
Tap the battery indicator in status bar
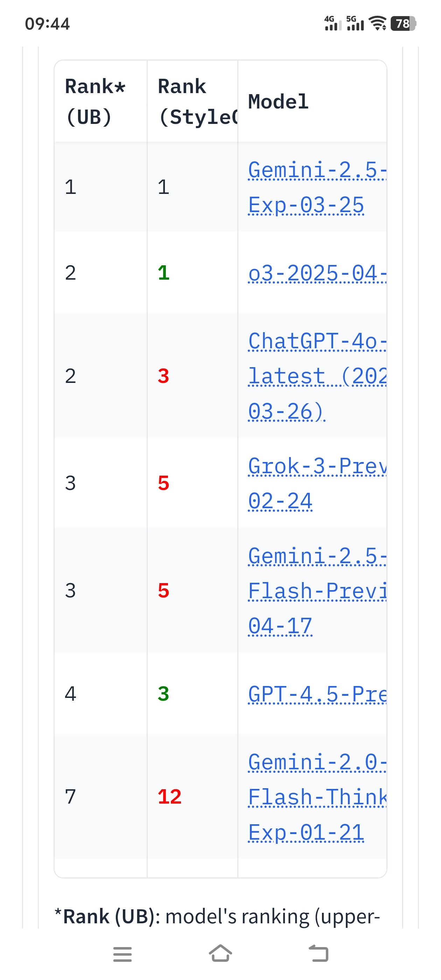[x=403, y=23]
